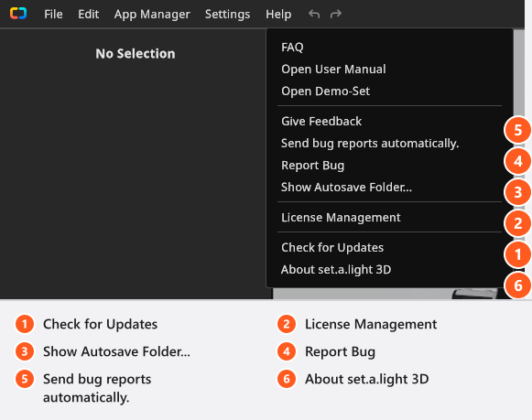Select Check for Updates in the menu
The image size is (532, 420).
[389, 247]
